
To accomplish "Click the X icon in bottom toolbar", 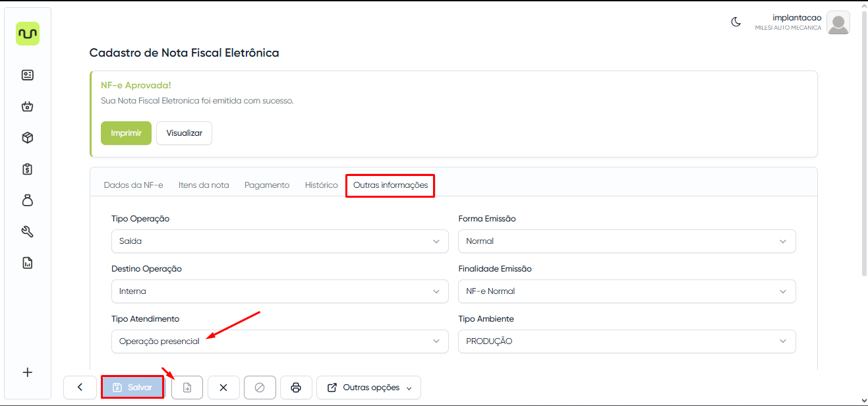I will click(x=223, y=388).
